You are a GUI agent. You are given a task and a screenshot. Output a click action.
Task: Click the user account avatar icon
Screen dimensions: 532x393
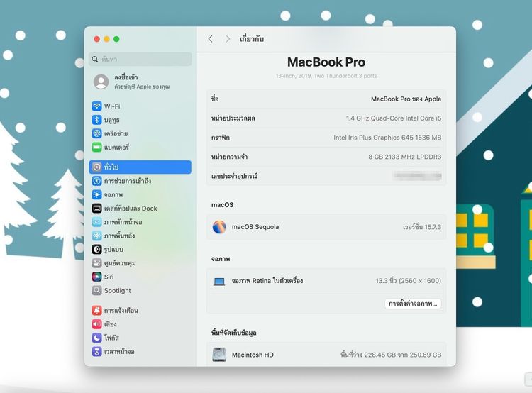pos(101,82)
